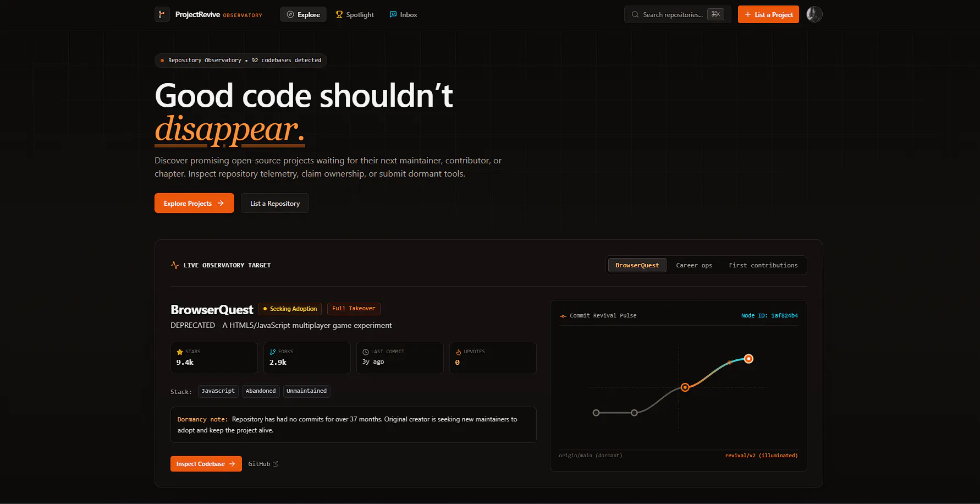
Task: Click the ProjectRevive brand name
Action: click(x=197, y=15)
